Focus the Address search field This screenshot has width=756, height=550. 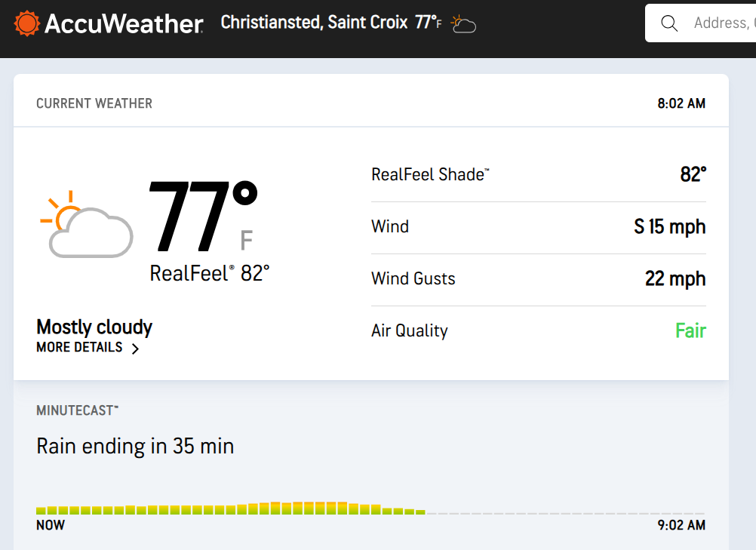tap(721, 23)
